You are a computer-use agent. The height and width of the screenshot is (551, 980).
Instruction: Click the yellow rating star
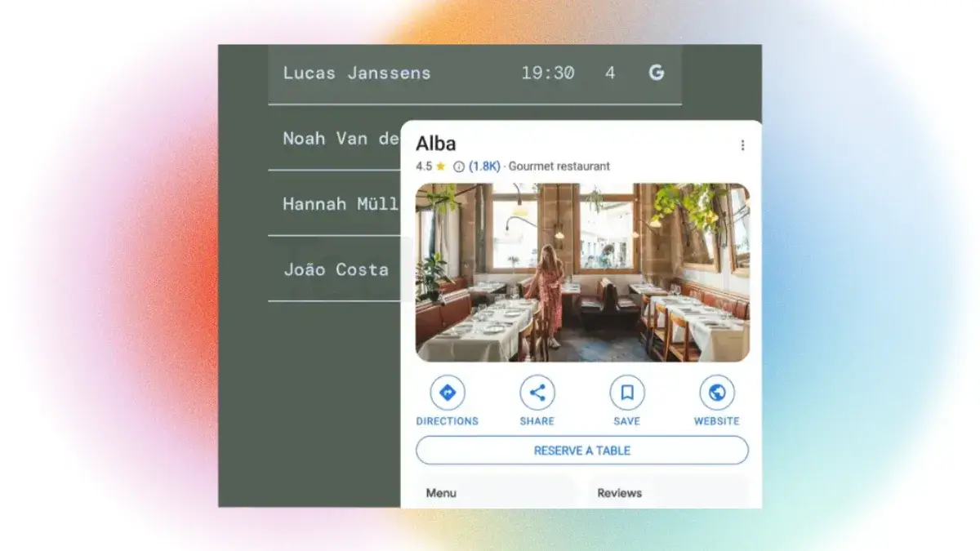pos(441,166)
